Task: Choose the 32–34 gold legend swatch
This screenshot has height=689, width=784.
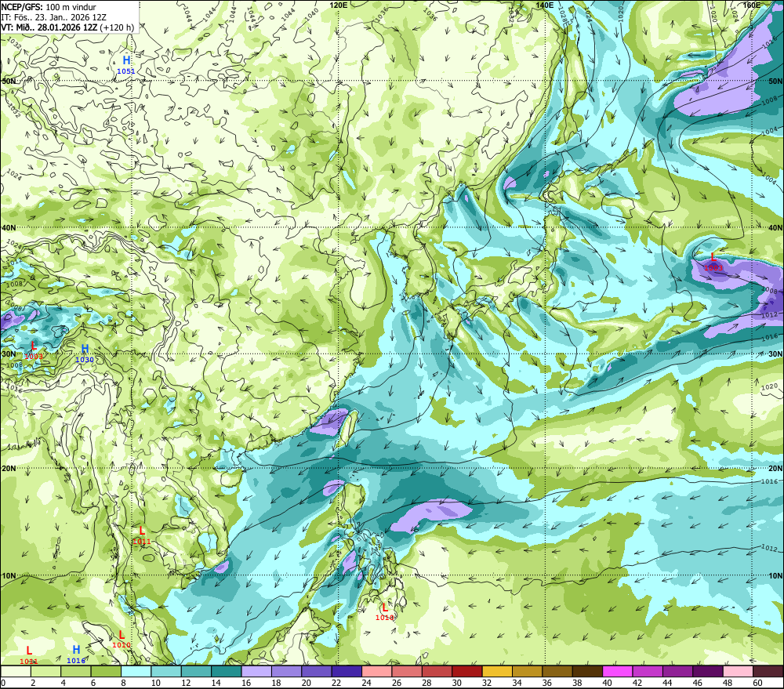Action: [x=497, y=672]
